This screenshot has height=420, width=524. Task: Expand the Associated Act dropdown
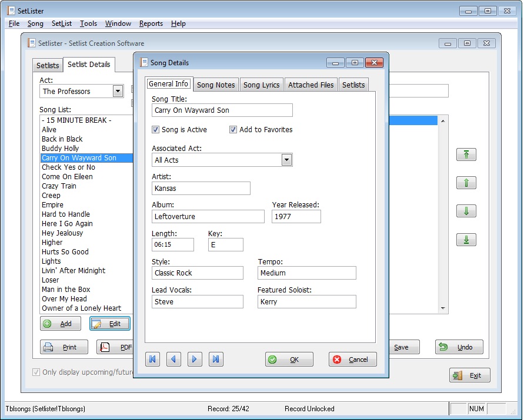tap(286, 160)
